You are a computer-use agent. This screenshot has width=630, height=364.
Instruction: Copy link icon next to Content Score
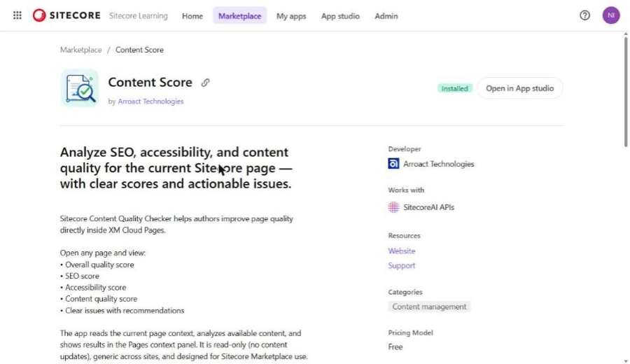(205, 83)
